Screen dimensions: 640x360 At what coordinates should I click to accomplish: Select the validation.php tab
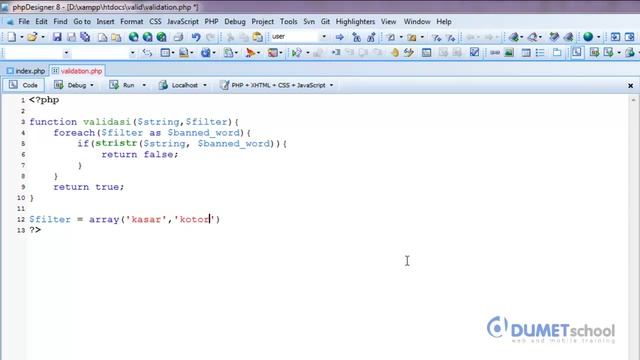pyautogui.click(x=77, y=71)
